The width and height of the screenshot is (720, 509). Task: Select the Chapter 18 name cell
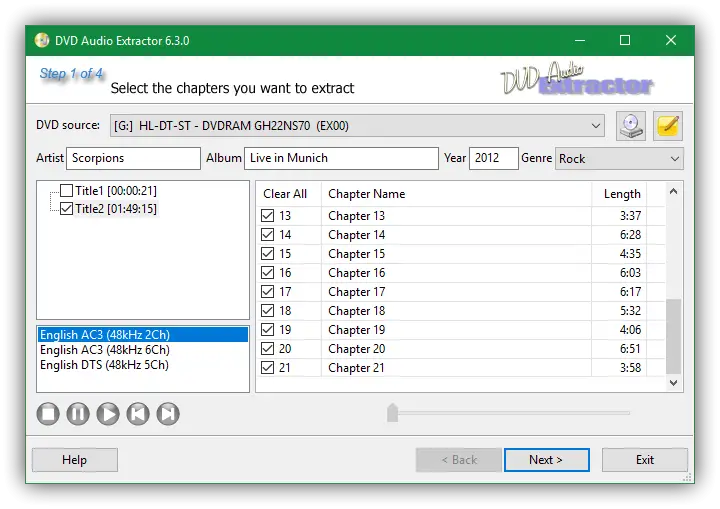(456, 311)
